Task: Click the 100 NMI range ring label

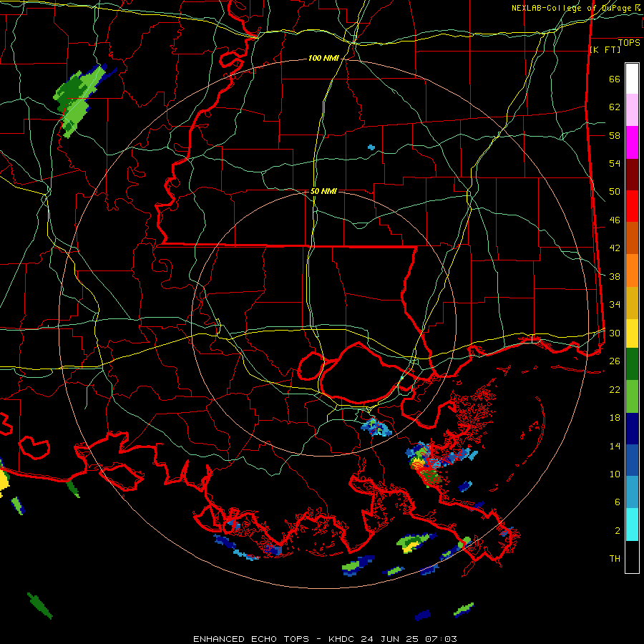Action: (323, 59)
